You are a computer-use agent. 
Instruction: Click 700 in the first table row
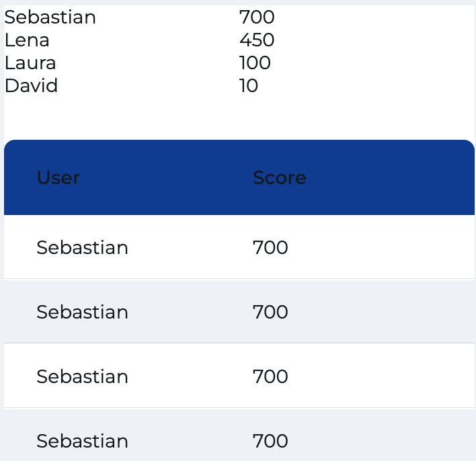pos(270,248)
